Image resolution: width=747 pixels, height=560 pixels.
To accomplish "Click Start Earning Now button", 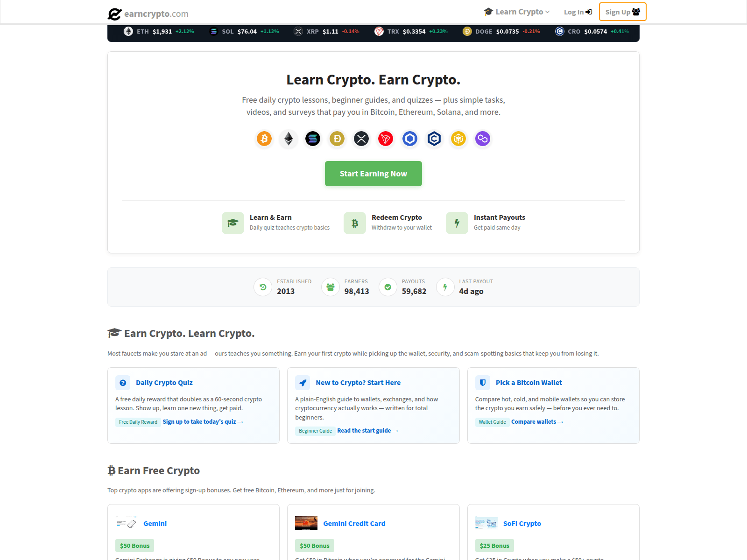I will tap(373, 174).
